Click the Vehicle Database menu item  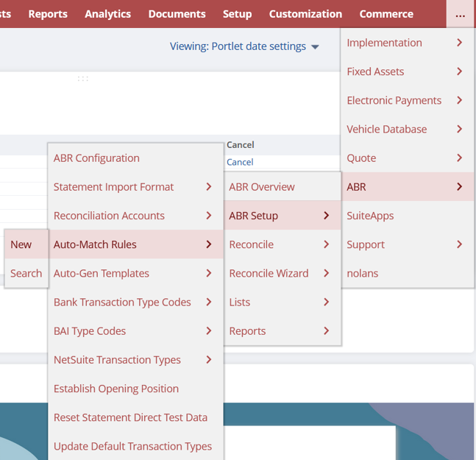tap(386, 130)
